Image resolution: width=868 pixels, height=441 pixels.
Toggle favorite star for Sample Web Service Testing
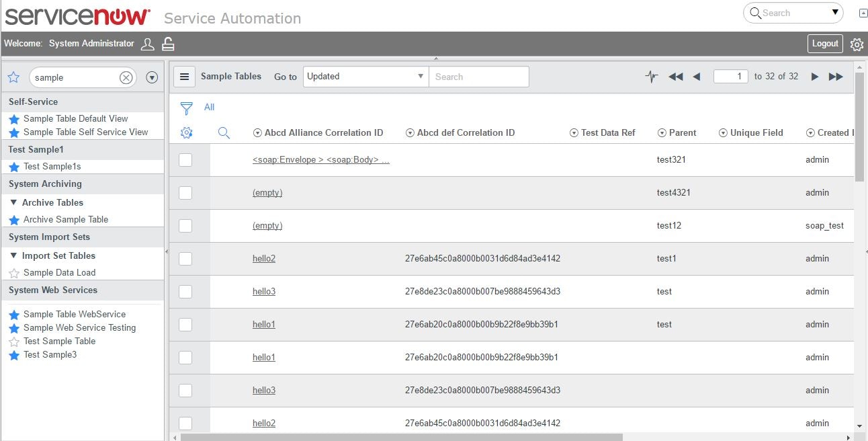(x=14, y=328)
